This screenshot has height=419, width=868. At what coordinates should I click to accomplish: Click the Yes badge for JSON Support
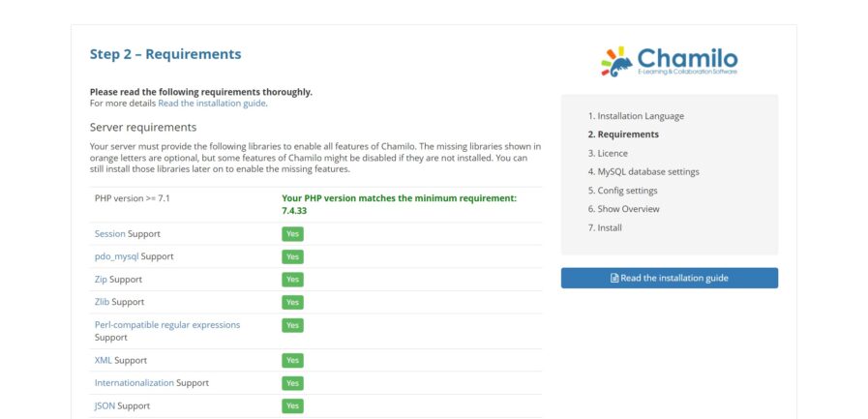pos(292,405)
